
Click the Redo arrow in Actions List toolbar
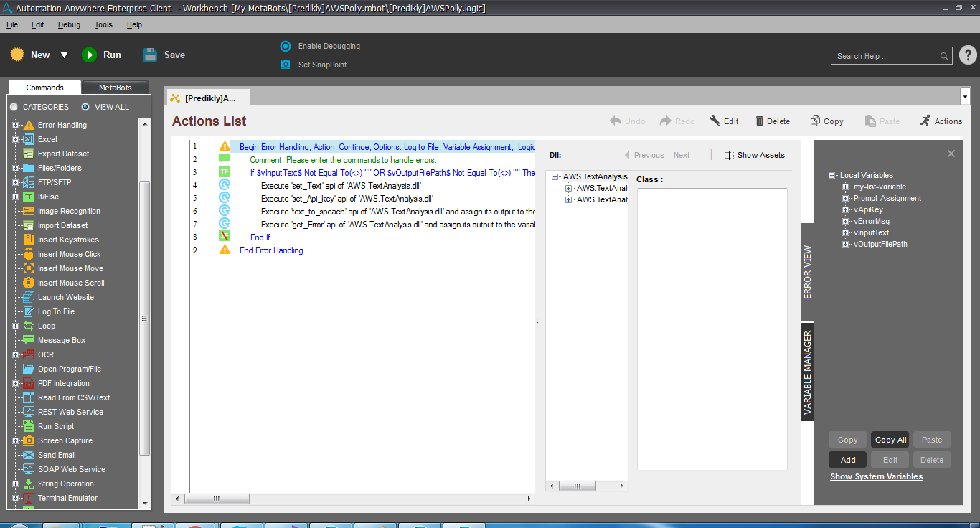point(666,121)
